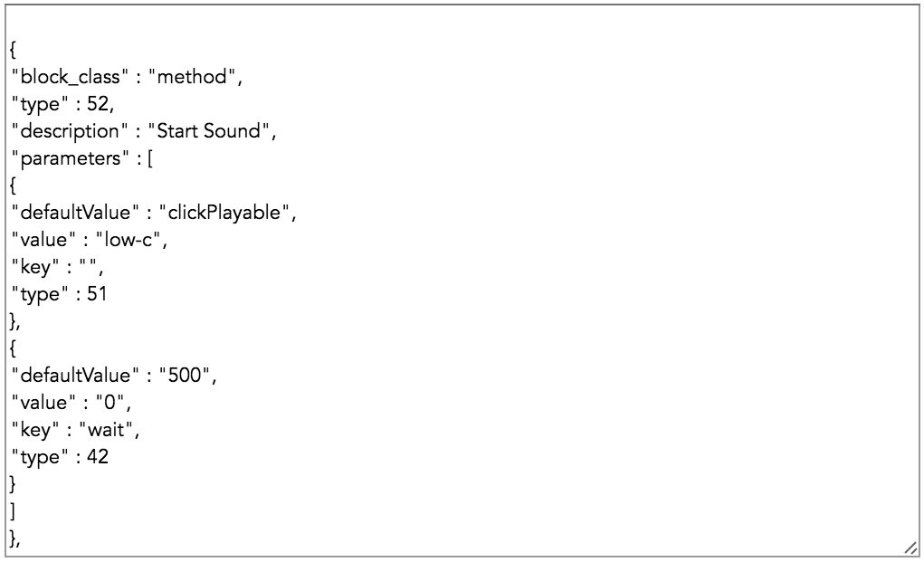Click the number 42 type value
The width and height of the screenshot is (924, 562).
[x=98, y=457]
